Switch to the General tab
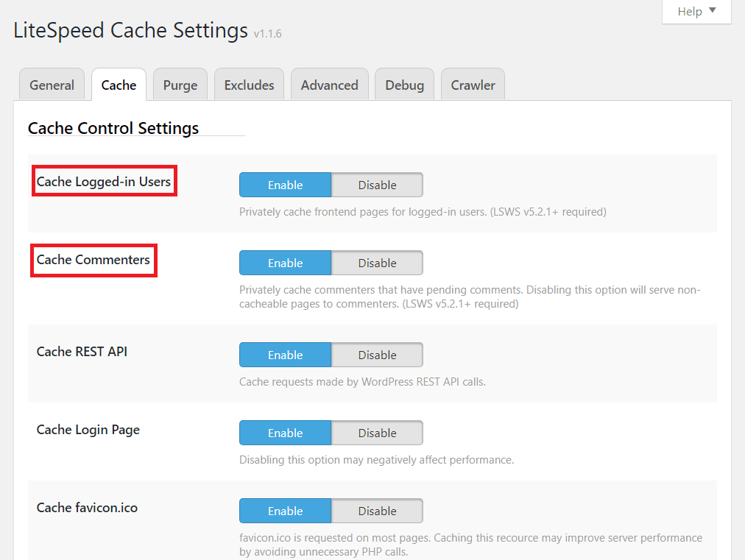The width and height of the screenshot is (745, 560). tap(52, 85)
